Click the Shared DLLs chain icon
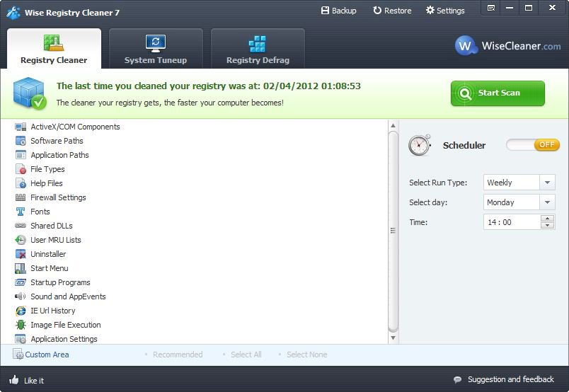 (21, 226)
